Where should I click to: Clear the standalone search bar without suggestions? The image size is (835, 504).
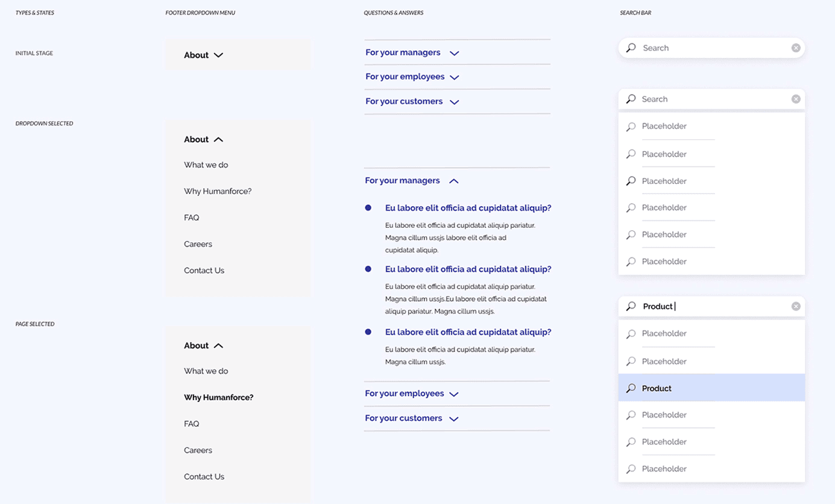point(796,48)
